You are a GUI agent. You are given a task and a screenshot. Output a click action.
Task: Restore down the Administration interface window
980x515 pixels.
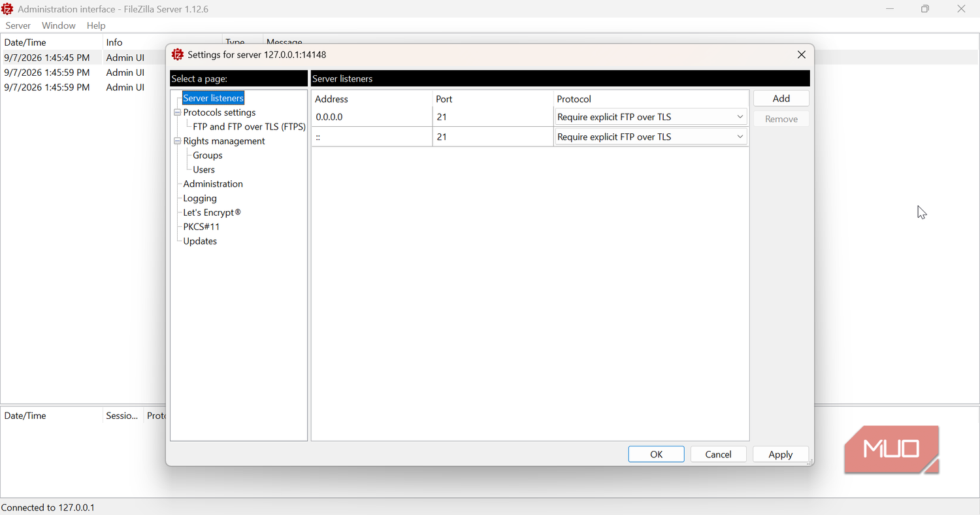(925, 9)
